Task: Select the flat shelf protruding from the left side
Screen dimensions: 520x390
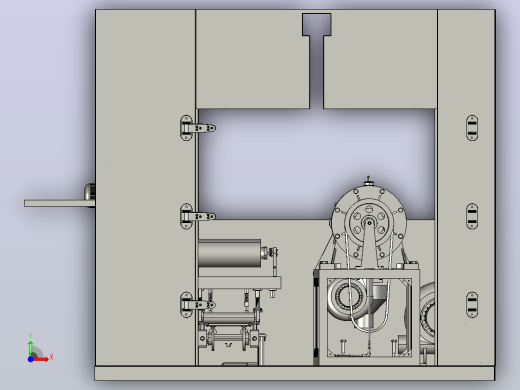Action: pyautogui.click(x=59, y=203)
